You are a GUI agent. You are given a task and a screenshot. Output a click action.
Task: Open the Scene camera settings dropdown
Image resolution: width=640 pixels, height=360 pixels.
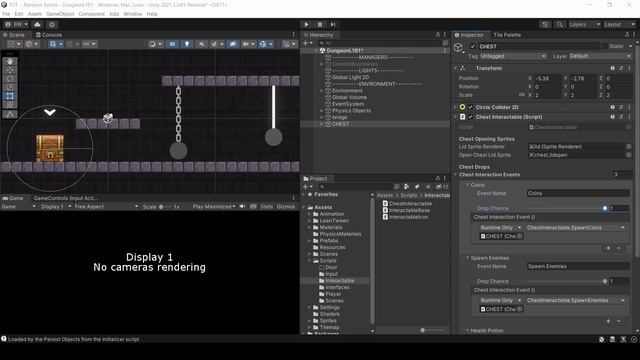pyautogui.click(x=248, y=44)
